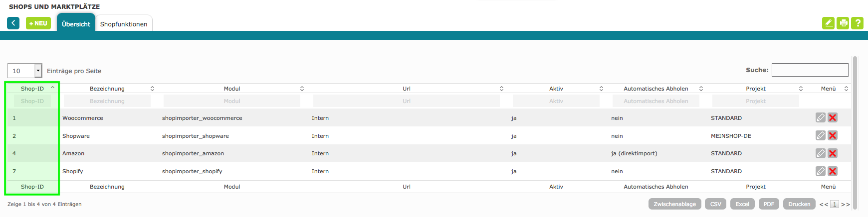Sort by Automatisches Abholen column

click(655, 89)
